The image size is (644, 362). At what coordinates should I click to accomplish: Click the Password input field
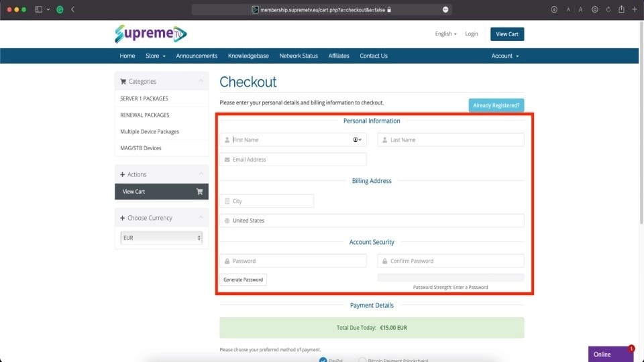coord(293,261)
